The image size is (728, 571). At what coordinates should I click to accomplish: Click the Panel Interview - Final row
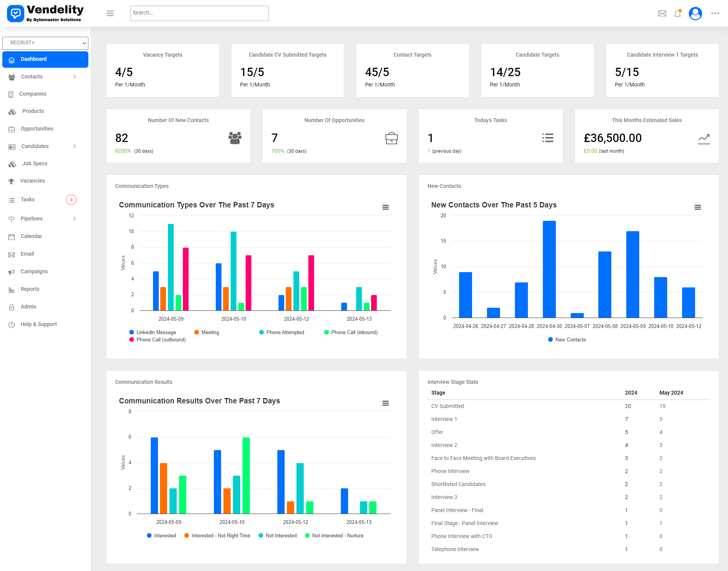point(568,510)
